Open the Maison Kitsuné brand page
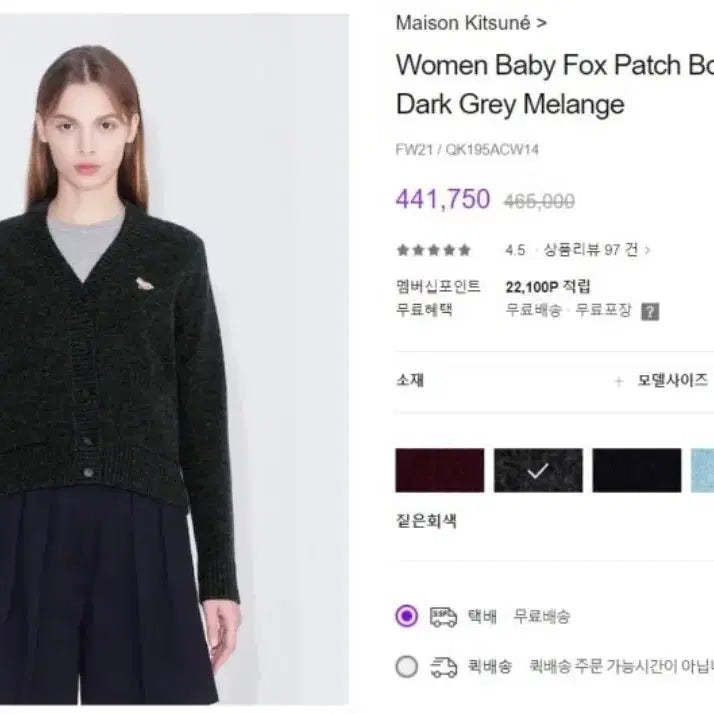The image size is (714, 714). point(471,23)
